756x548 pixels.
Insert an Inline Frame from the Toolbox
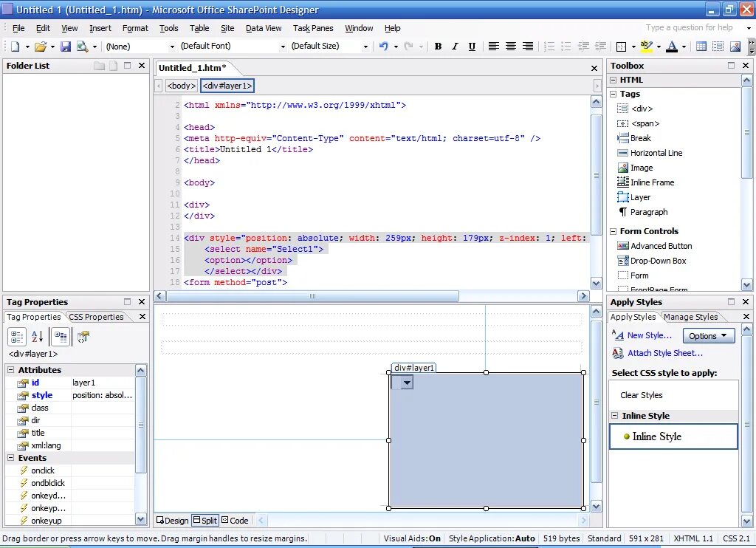click(650, 182)
